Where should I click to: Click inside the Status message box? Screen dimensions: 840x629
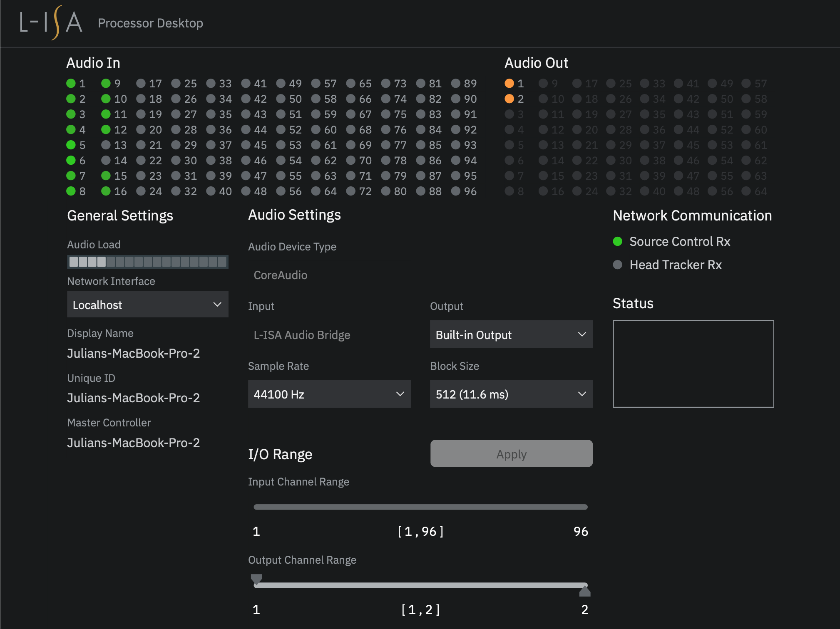point(693,364)
